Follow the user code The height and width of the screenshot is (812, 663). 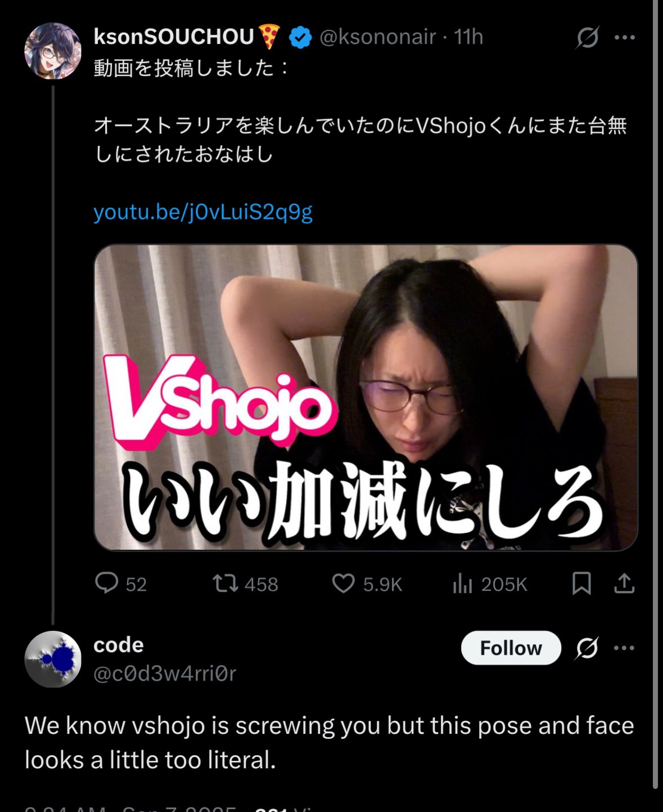coord(511,648)
